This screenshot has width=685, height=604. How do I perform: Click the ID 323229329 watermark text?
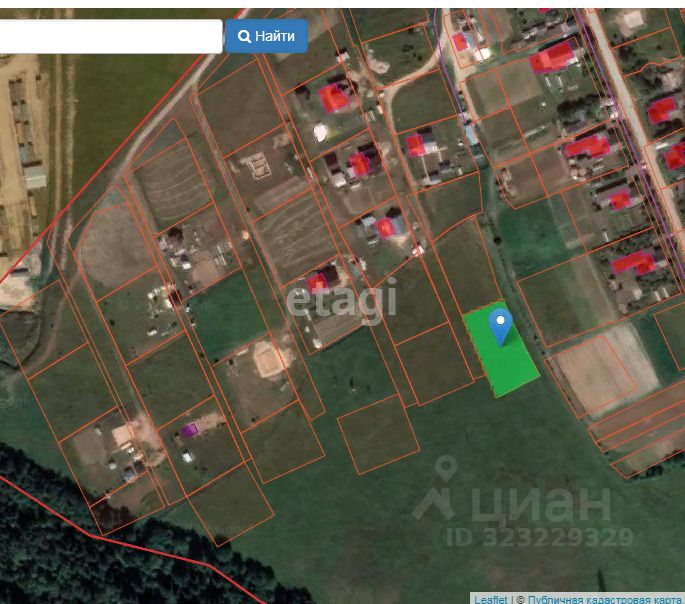click(540, 537)
